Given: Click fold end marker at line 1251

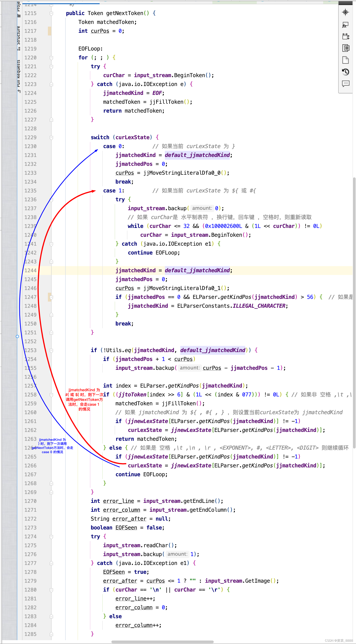Looking at the screenshot, I should click(51, 332).
